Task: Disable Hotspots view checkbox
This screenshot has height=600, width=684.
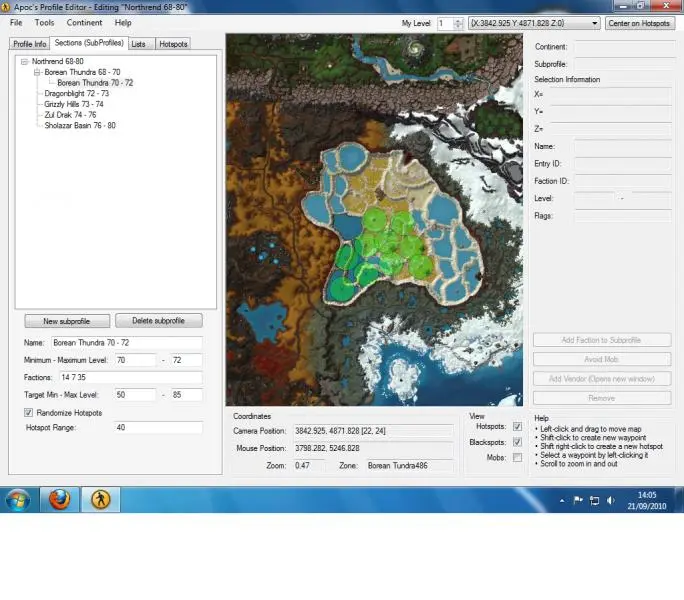Action: pyautogui.click(x=517, y=426)
